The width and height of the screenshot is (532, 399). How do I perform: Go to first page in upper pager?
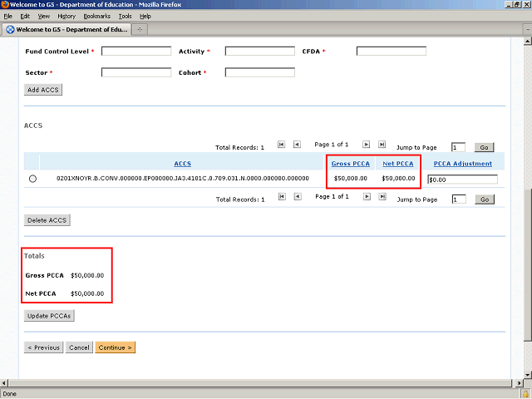[x=281, y=145]
